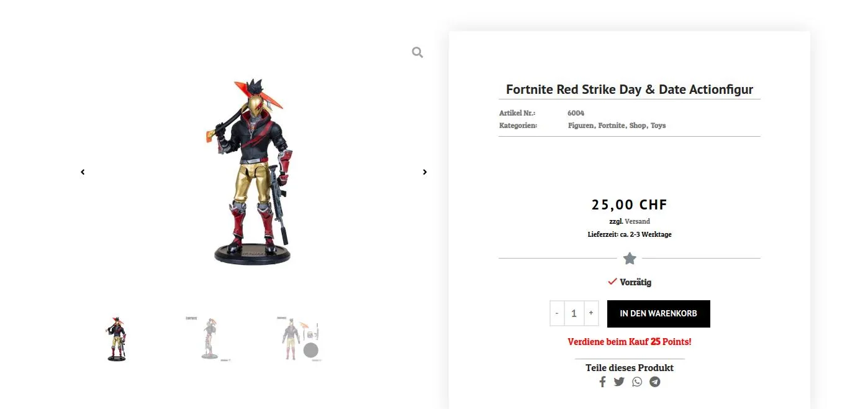Share product via Telegram

(655, 382)
